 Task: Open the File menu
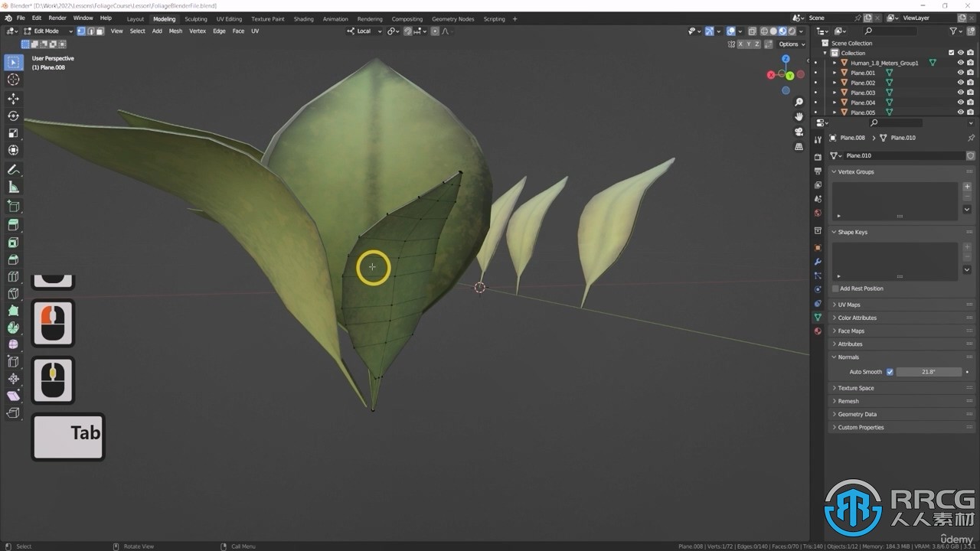[x=21, y=18]
